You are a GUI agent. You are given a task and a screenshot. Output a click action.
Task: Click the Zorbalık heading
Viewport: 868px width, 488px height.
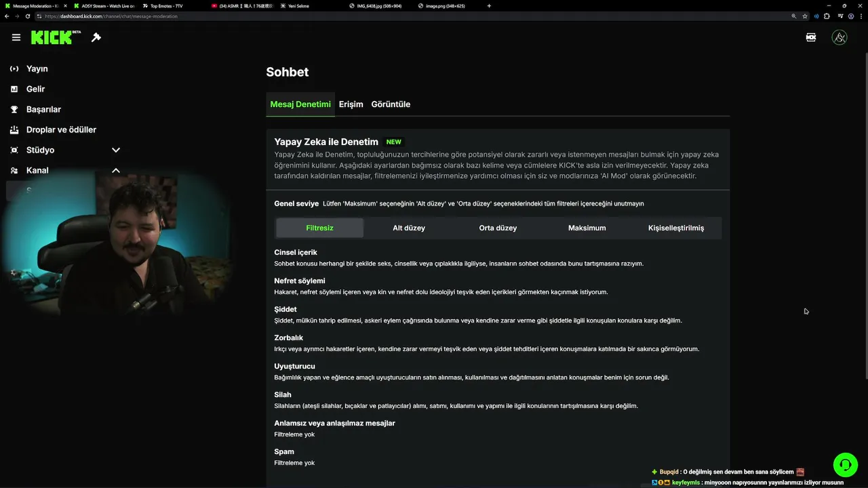click(289, 338)
